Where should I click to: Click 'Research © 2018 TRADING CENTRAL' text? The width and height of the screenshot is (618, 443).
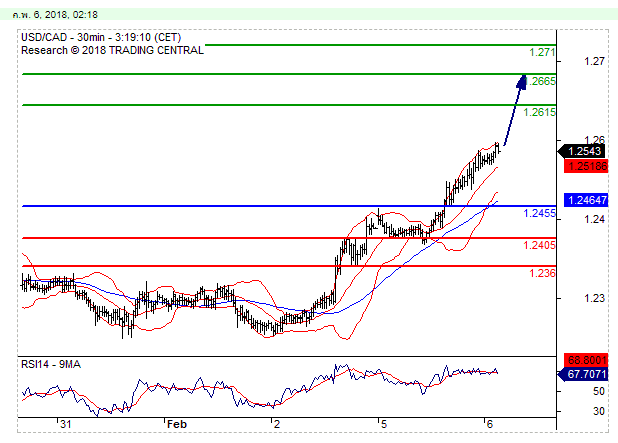[x=112, y=50]
